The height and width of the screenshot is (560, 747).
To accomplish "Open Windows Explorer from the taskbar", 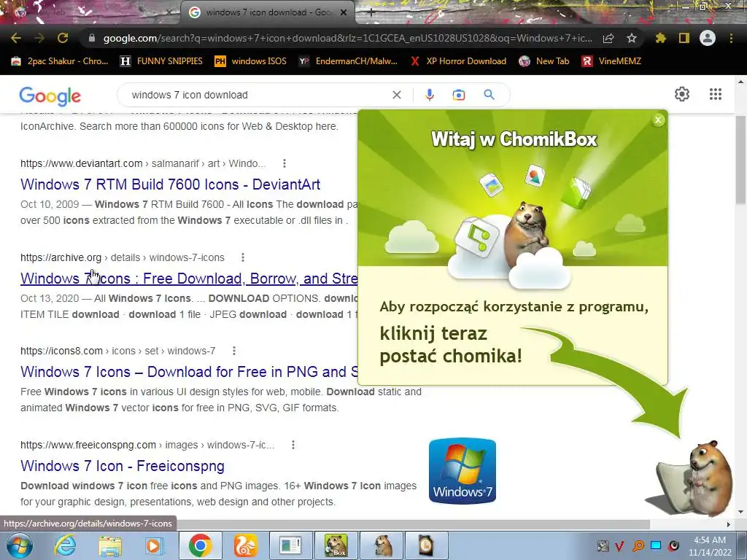I will [x=110, y=545].
